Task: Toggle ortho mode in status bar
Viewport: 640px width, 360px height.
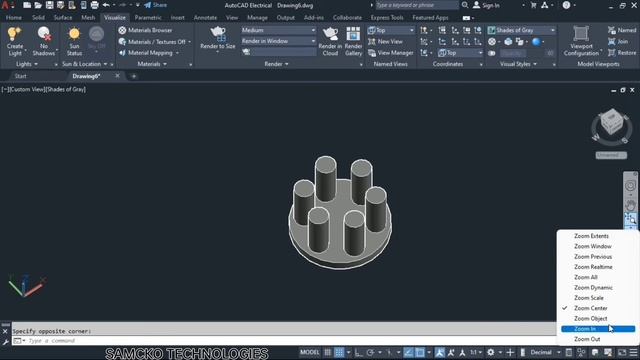Action: [x=358, y=353]
